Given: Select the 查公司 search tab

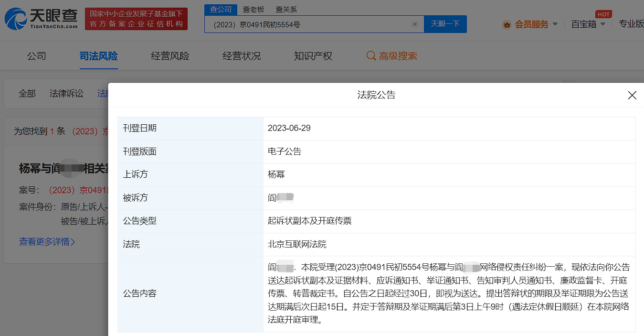Looking at the screenshot, I should [x=221, y=10].
